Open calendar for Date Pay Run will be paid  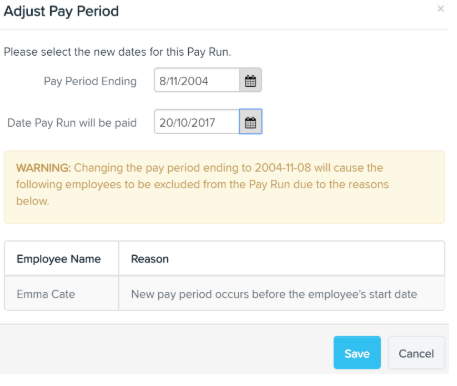pos(251,122)
